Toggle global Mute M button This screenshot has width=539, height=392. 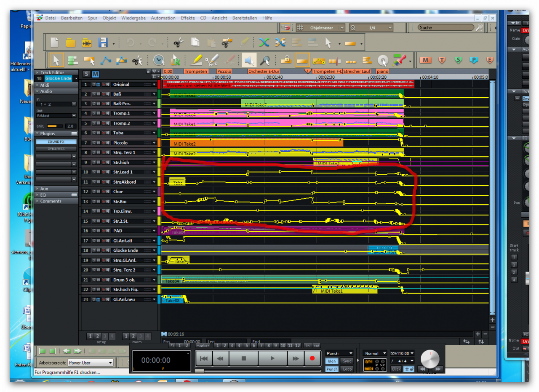coord(96,74)
